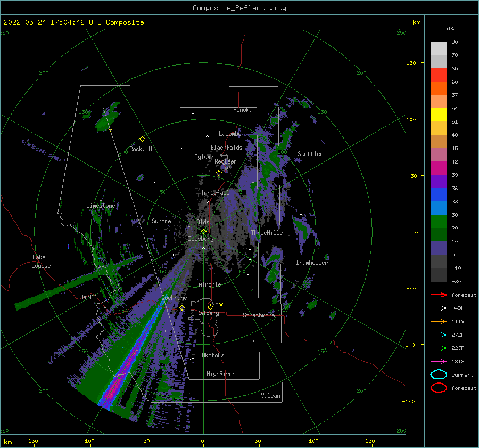
Task: Click the Cochrane town label
Action: (x=174, y=298)
